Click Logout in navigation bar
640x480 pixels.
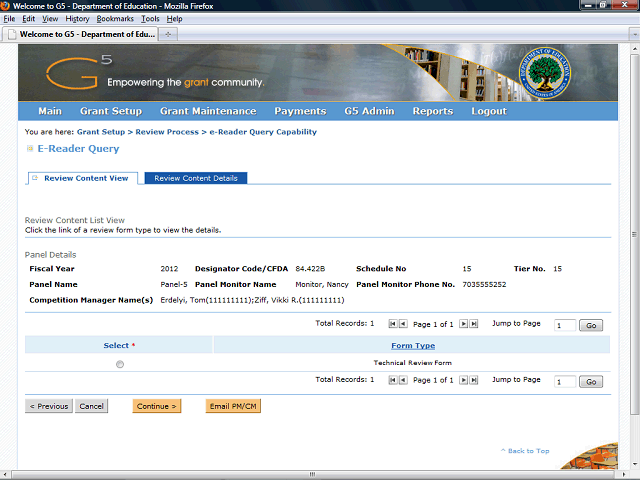click(489, 111)
